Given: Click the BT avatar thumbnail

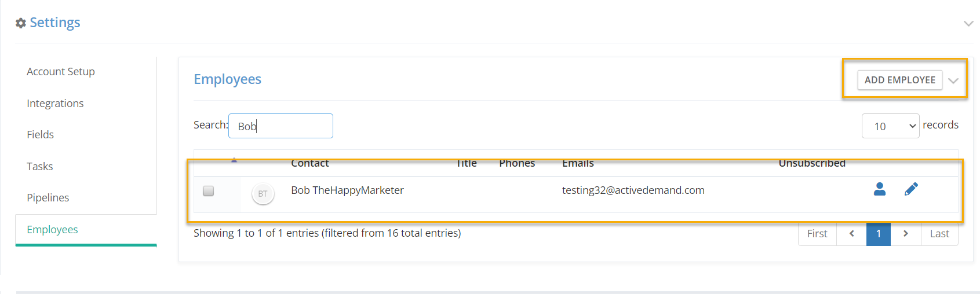Looking at the screenshot, I should [x=263, y=194].
